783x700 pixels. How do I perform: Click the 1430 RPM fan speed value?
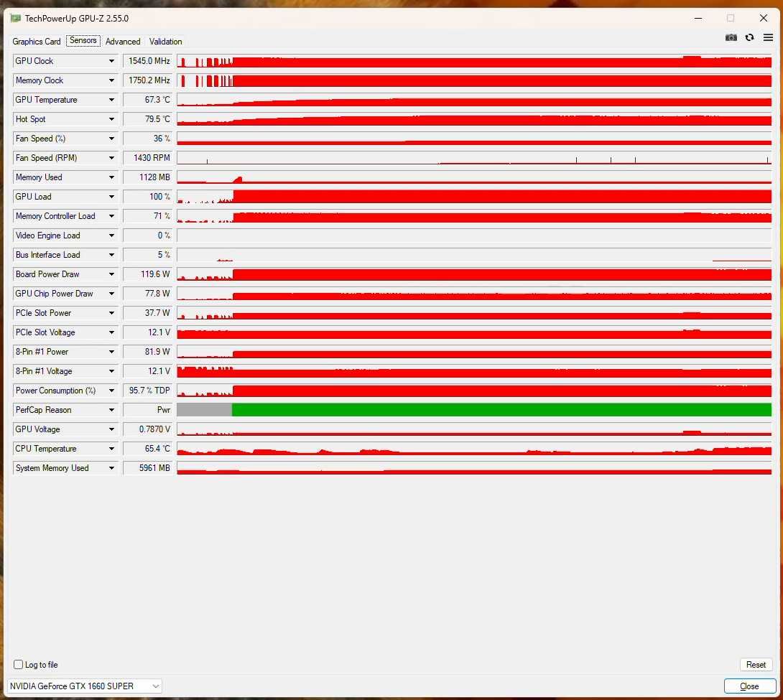(x=148, y=158)
